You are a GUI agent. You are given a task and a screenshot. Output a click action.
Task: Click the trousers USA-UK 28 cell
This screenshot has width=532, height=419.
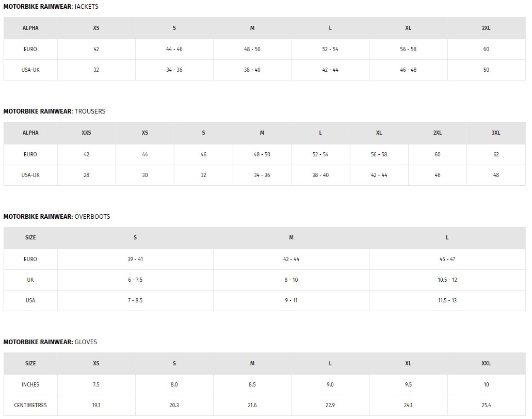(x=87, y=175)
